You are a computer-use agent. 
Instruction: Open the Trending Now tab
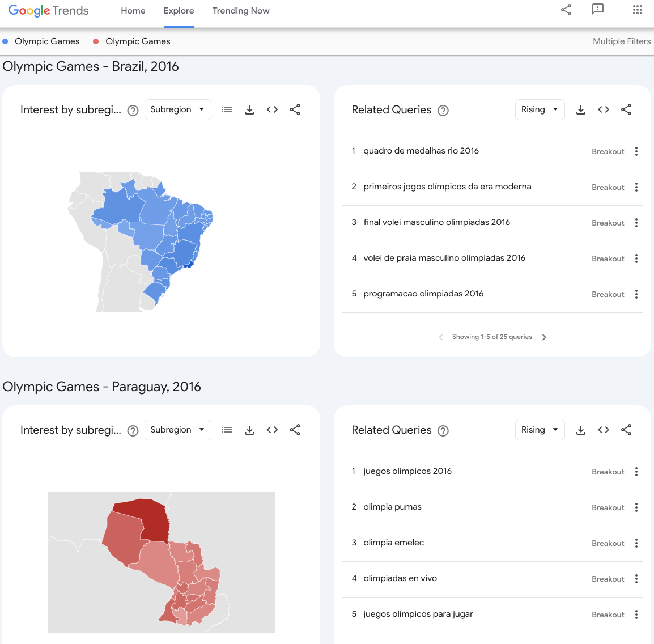pyautogui.click(x=241, y=11)
